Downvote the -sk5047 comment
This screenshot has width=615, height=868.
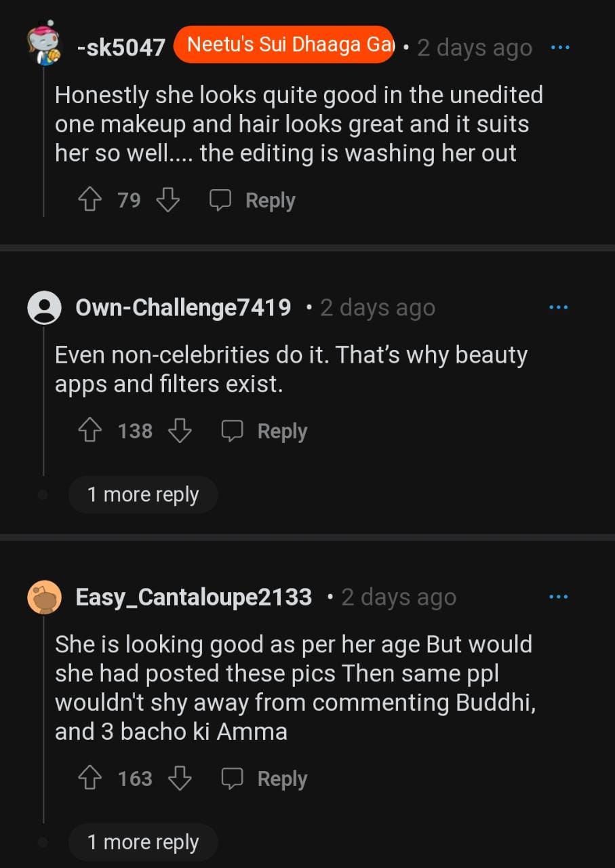pyautogui.click(x=168, y=200)
